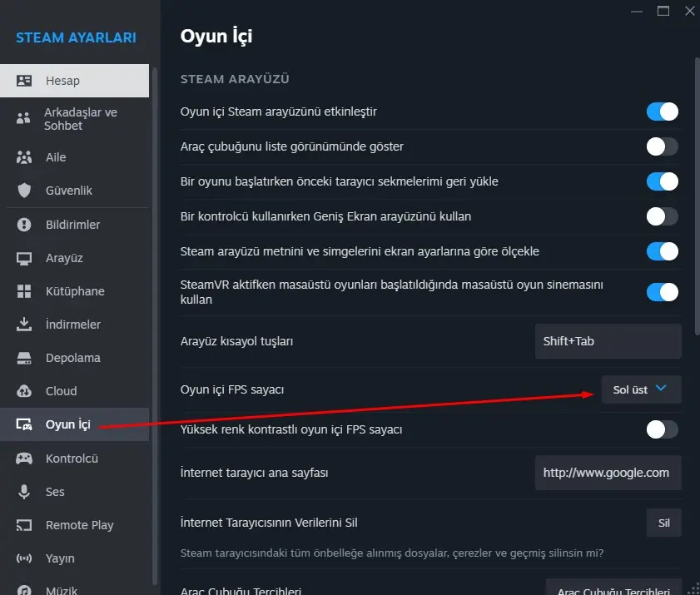Turn on Geniş Ekran arayüzünü kullan switch
This screenshot has width=700, height=595.
pos(663,216)
